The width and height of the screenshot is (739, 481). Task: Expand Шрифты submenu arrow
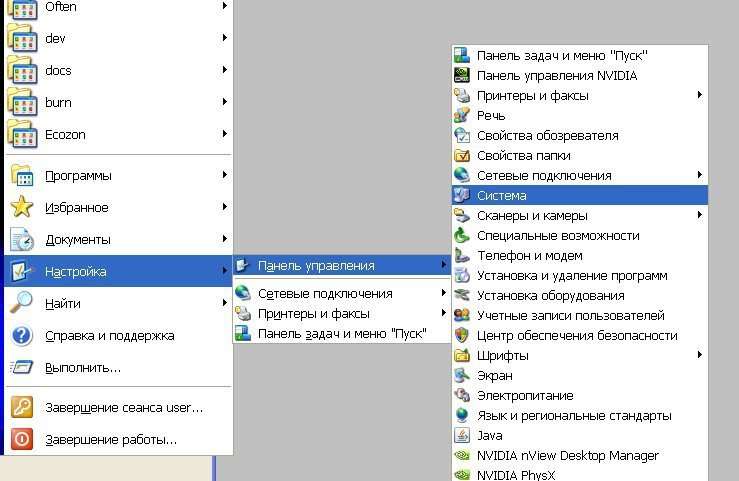tap(700, 355)
